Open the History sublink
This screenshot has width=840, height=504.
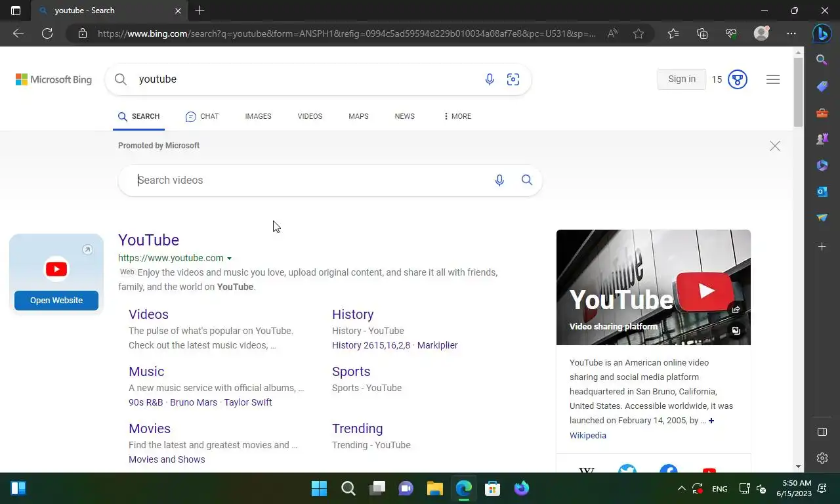tap(352, 314)
